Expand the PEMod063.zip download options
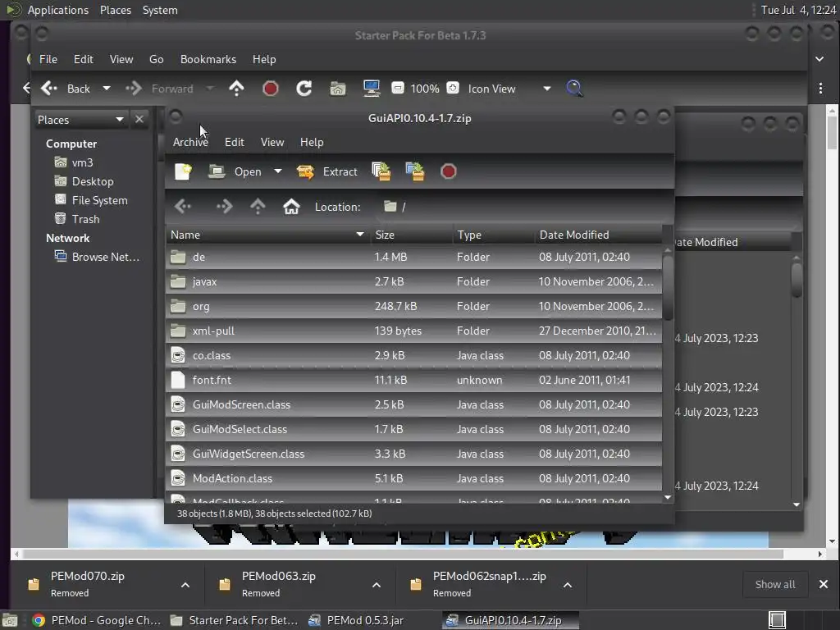The height and width of the screenshot is (630, 840). click(x=377, y=585)
